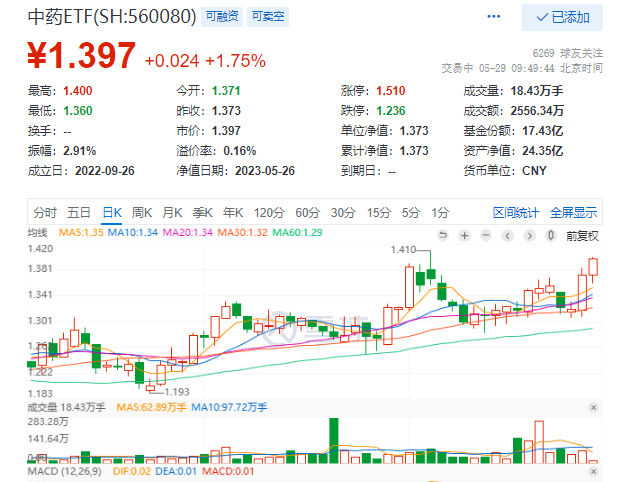Select the 年K chart tab
The height and width of the screenshot is (482, 617).
tap(233, 213)
